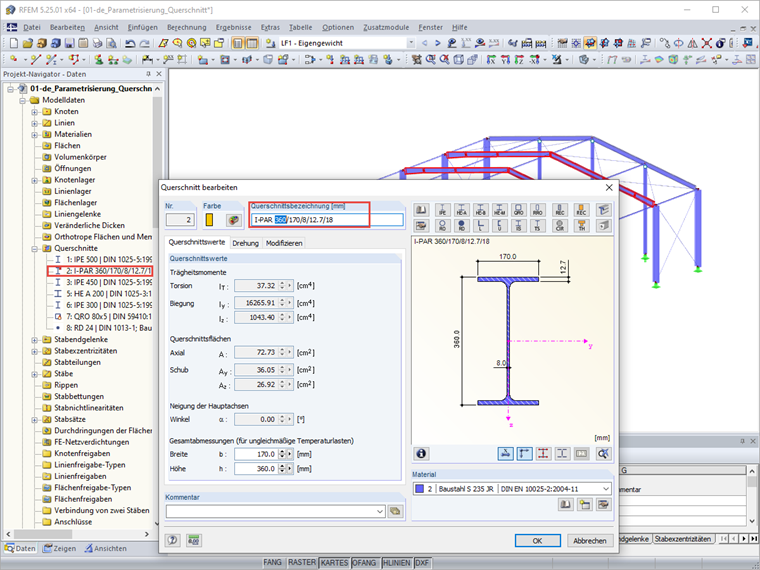This screenshot has height=570, width=760.
Task: Print using the printer toolbar icon
Action: coord(97,43)
